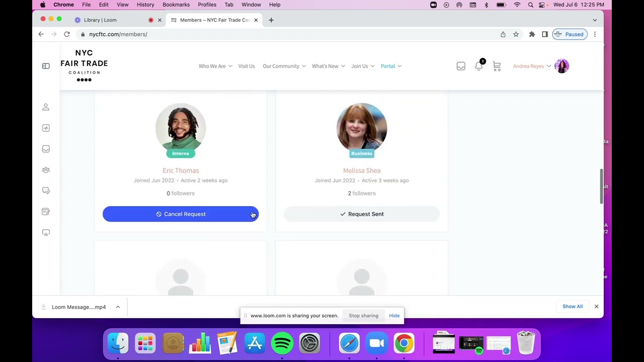The width and height of the screenshot is (644, 362).
Task: Click Eric Thomas profile photo
Action: [x=181, y=128]
